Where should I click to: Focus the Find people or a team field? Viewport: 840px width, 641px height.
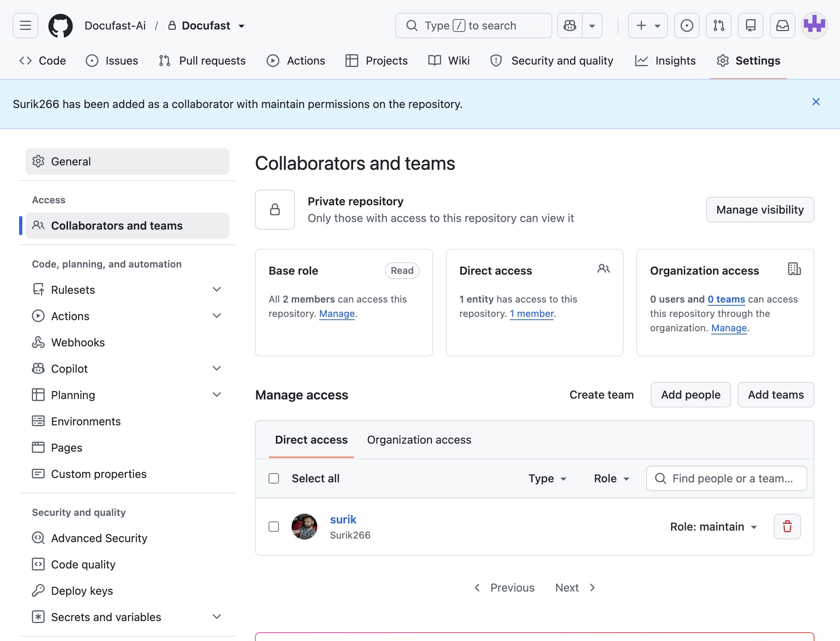(x=726, y=478)
